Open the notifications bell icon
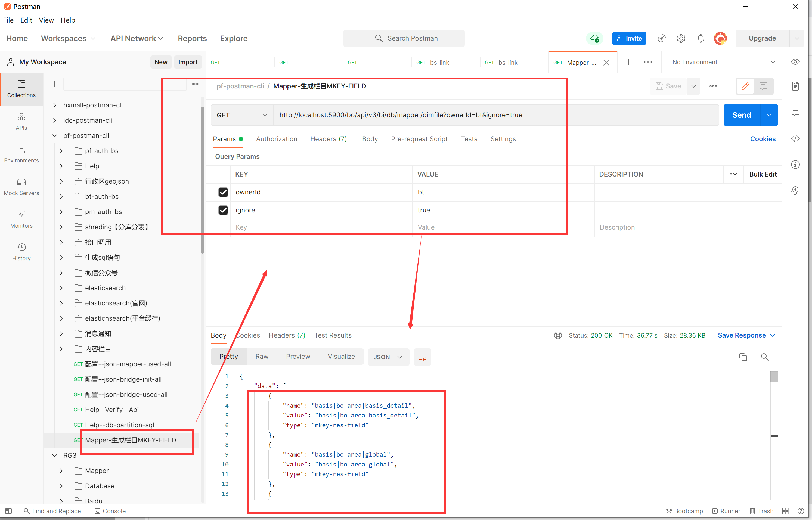The width and height of the screenshot is (812, 520). (701, 38)
